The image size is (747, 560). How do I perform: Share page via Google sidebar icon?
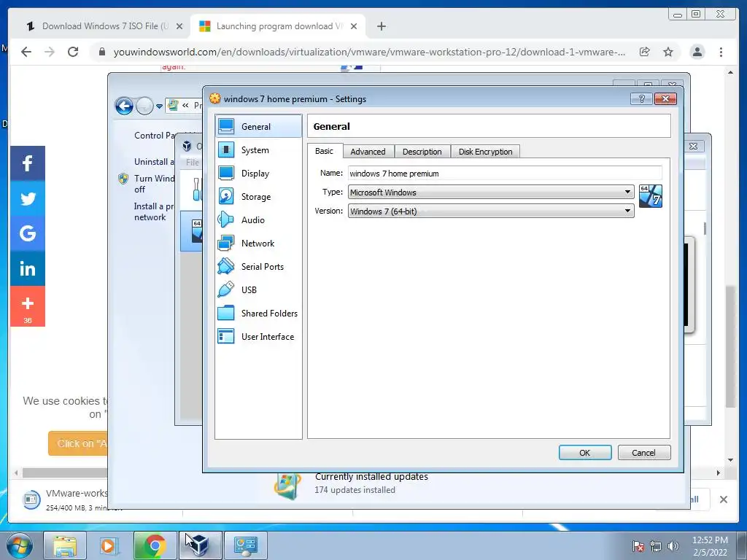(x=28, y=233)
